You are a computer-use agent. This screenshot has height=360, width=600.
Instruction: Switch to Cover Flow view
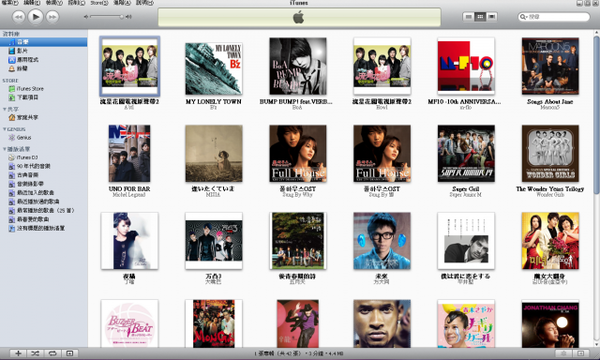491,16
